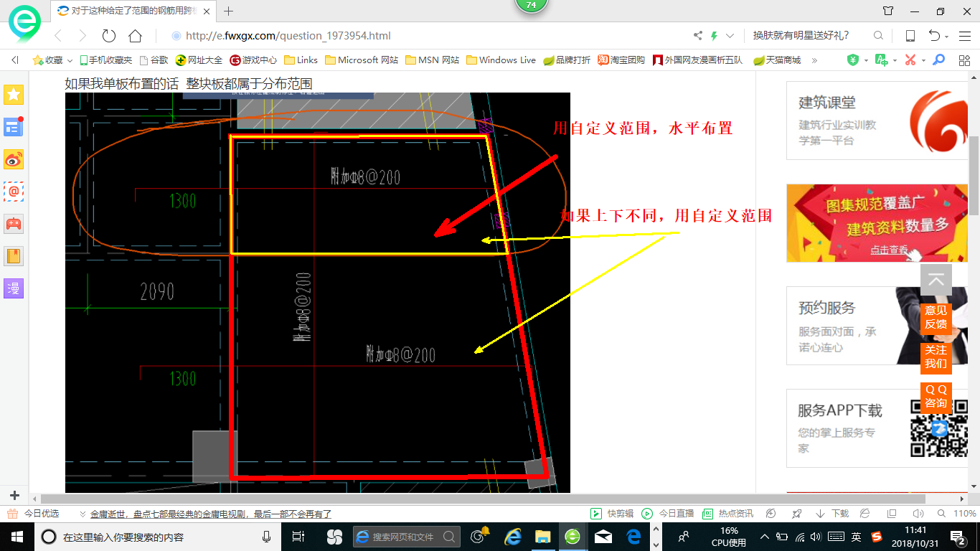This screenshot has height=551, width=980.
Task: Open the browser home page icon
Action: 135,36
